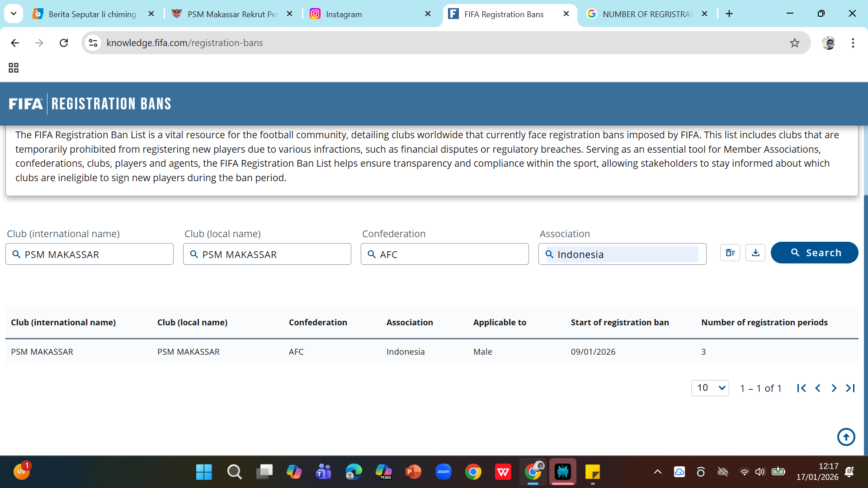
Task: Open a new browser tab
Action: click(x=729, y=14)
